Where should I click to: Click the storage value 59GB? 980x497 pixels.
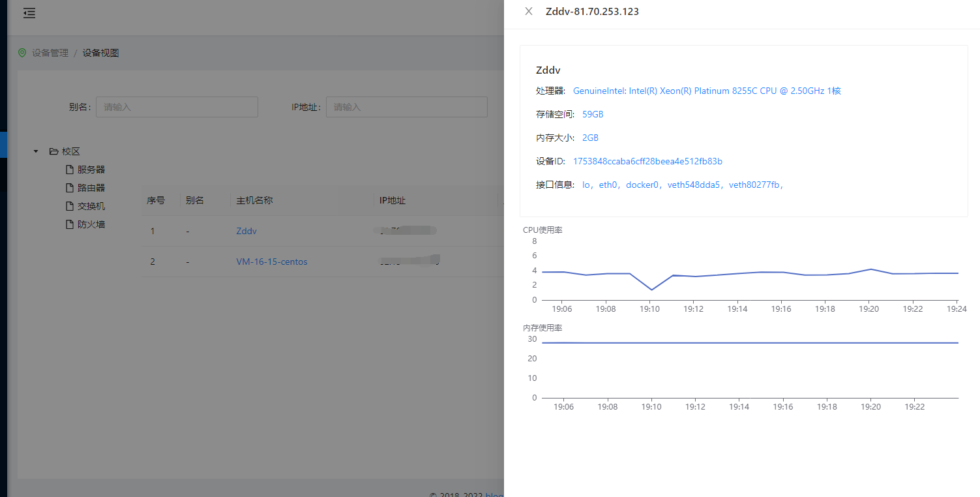(593, 114)
